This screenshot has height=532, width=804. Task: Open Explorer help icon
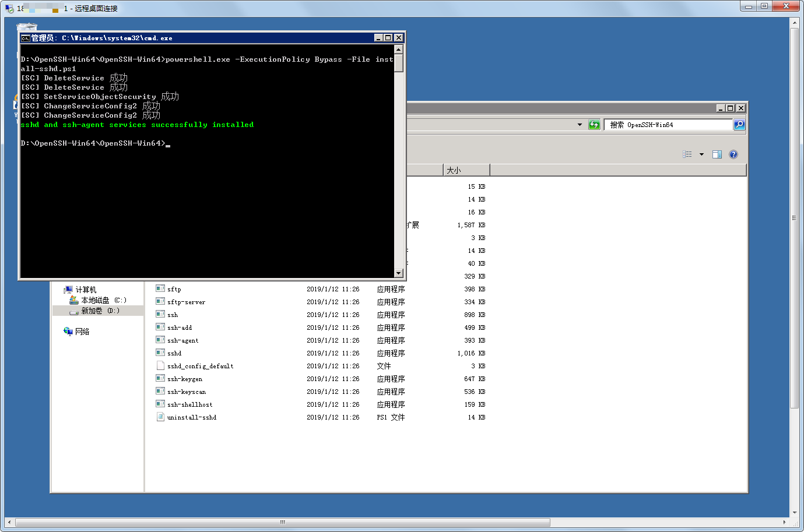(x=733, y=154)
